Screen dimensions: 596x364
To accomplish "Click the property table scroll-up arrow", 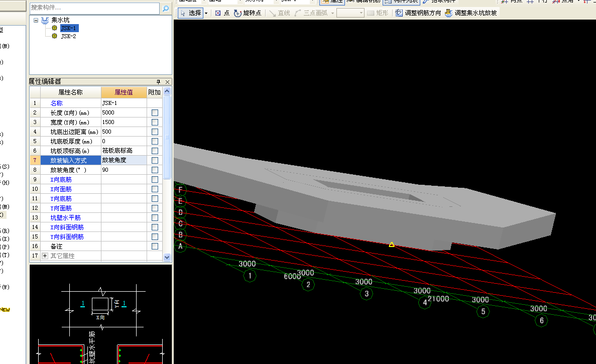I will (x=167, y=91).
